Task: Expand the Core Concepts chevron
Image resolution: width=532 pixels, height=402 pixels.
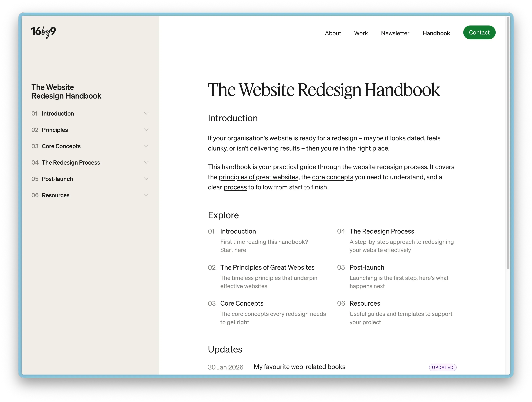Action: [146, 146]
